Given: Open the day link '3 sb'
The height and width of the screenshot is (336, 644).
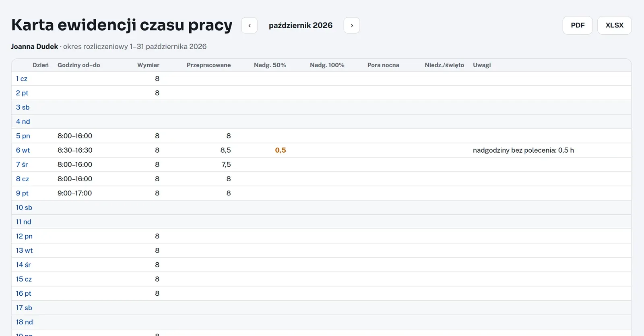Looking at the screenshot, I should [x=23, y=107].
